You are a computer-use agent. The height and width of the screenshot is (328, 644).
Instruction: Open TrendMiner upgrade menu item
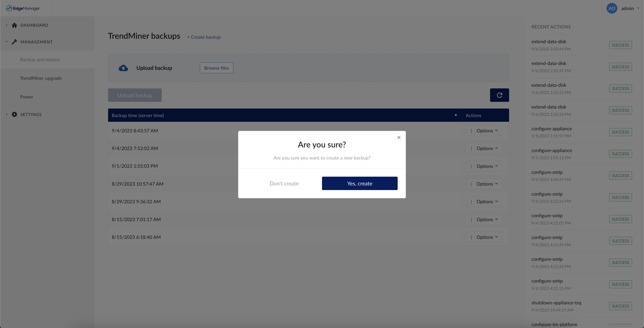[x=41, y=78]
